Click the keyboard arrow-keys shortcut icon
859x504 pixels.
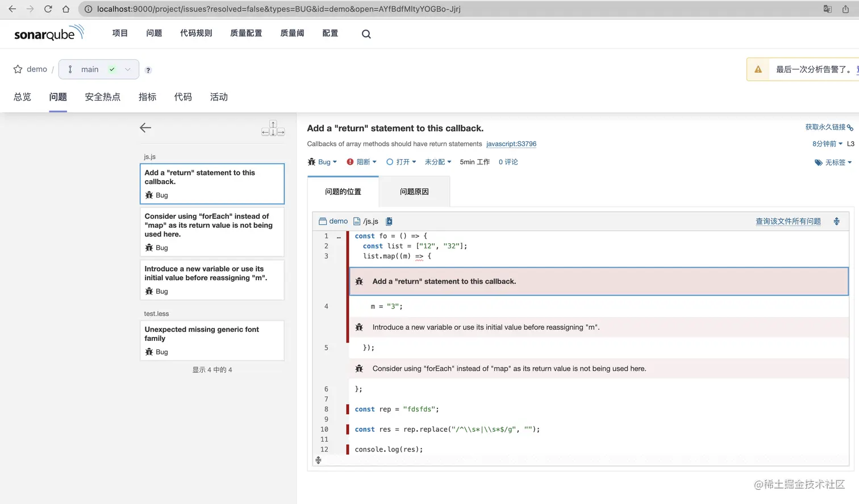[273, 128]
